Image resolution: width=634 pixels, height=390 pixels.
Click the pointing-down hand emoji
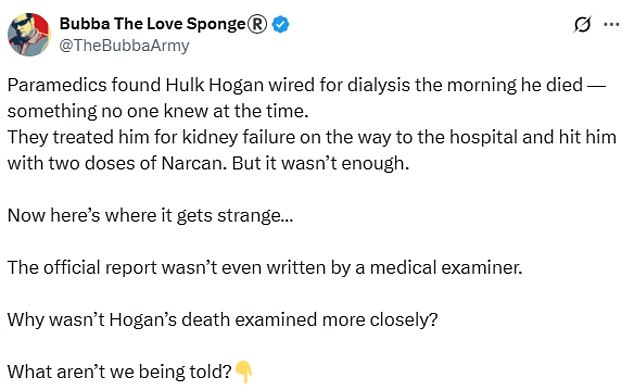(244, 372)
